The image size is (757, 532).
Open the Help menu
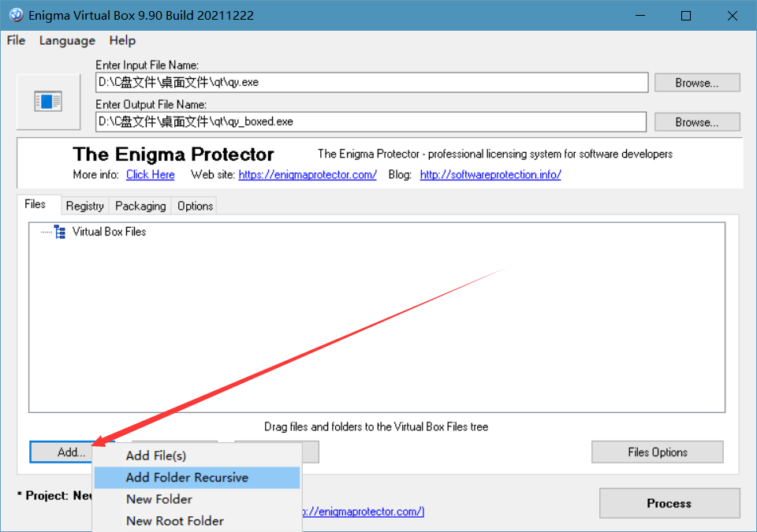[122, 40]
